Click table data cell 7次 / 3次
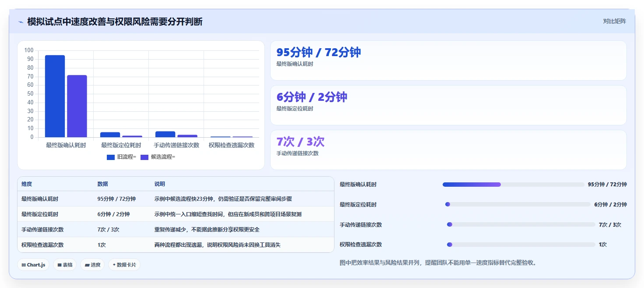Screen dimensions: 644x288 pyautogui.click(x=108, y=230)
